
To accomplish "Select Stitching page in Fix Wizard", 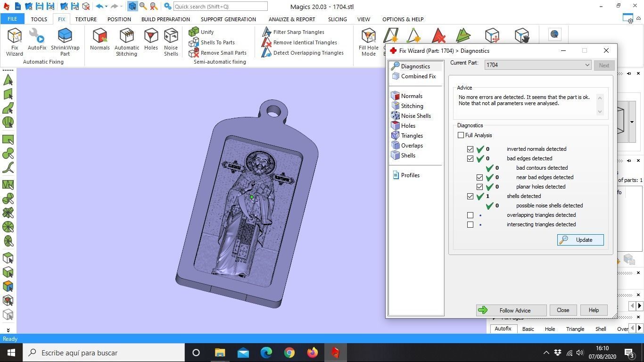I will pyautogui.click(x=407, y=106).
